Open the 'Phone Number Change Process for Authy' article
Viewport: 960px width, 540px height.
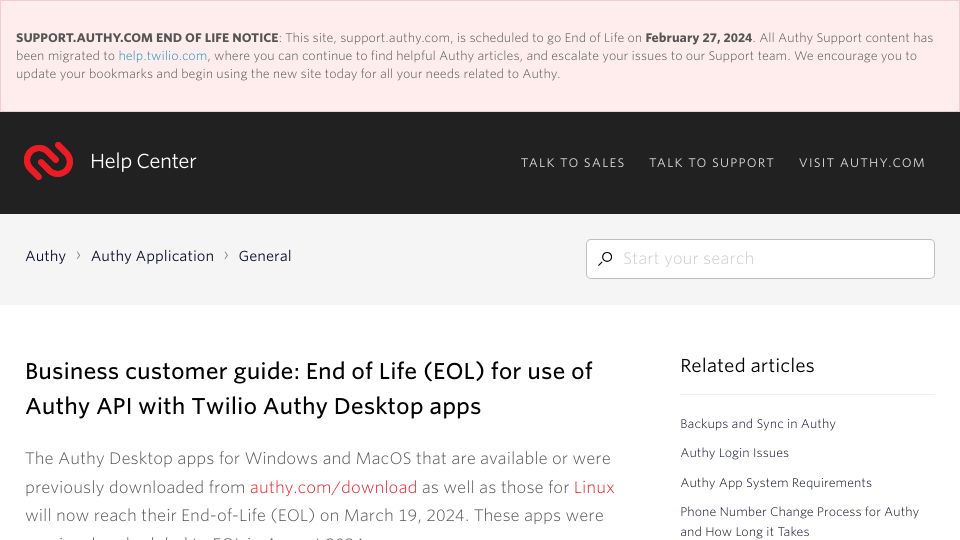tap(800, 522)
